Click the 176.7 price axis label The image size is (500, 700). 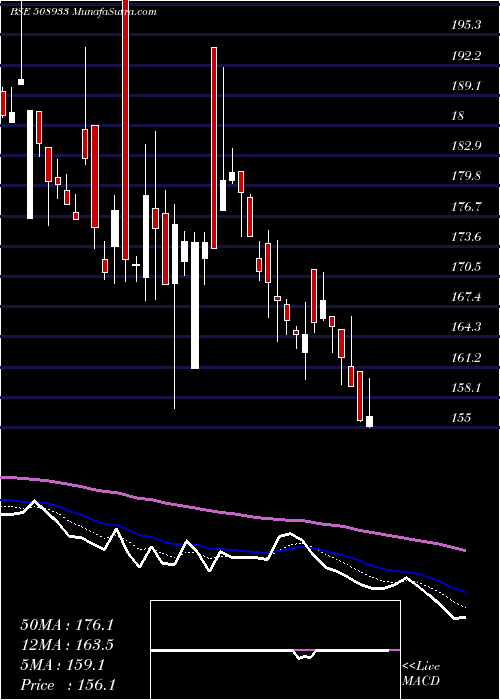tap(466, 206)
